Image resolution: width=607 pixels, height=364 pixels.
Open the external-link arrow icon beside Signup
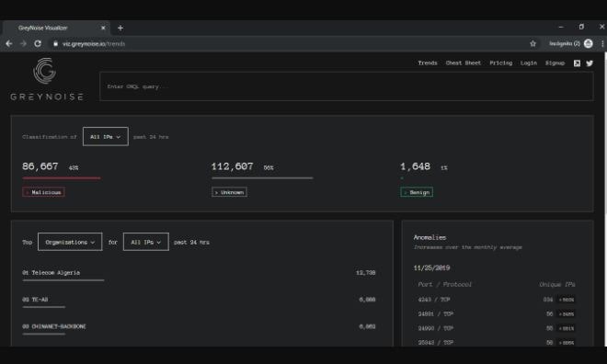click(x=577, y=63)
